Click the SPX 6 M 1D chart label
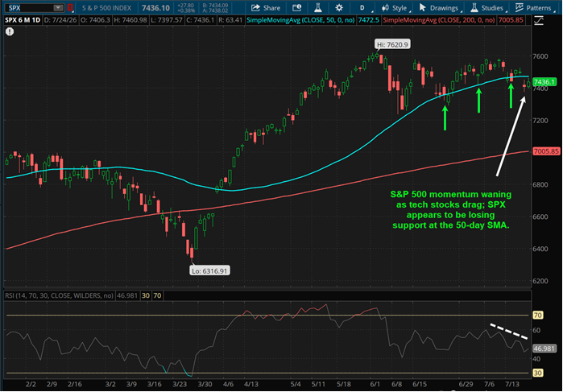The height and width of the screenshot is (392, 563). [23, 20]
